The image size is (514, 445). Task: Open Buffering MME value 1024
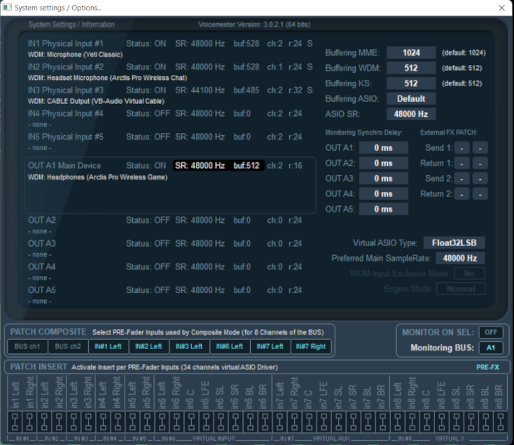(x=411, y=53)
